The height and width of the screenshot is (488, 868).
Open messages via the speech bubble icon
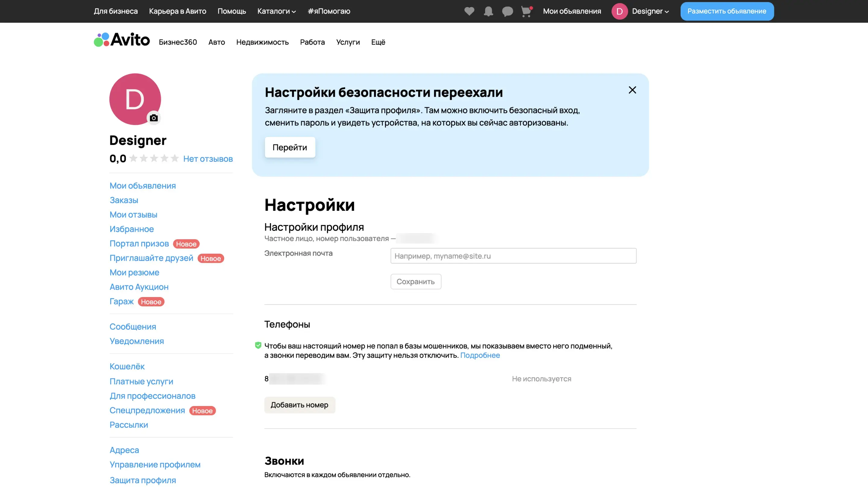point(507,11)
